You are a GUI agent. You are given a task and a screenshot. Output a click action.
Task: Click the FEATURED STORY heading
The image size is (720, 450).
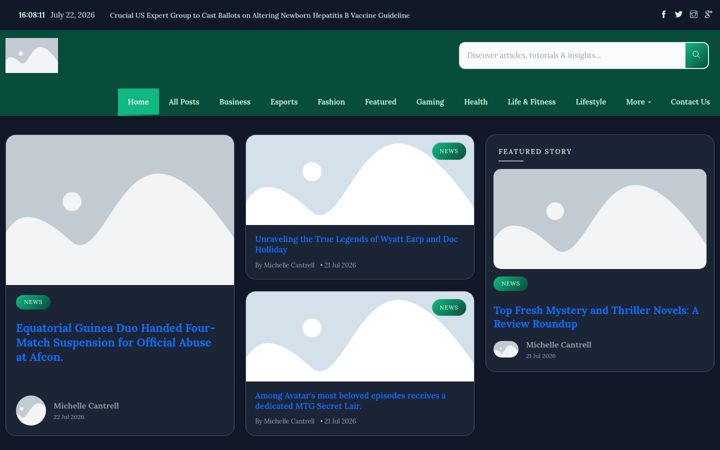pos(535,152)
